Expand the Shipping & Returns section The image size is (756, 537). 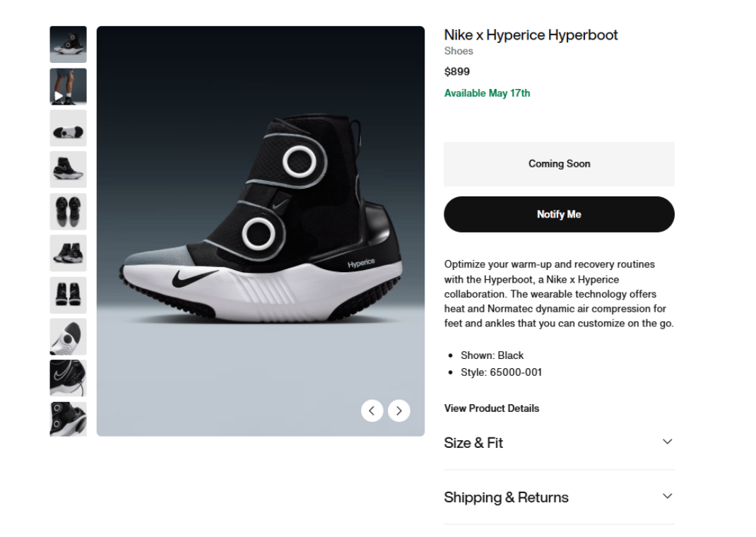pyautogui.click(x=506, y=497)
